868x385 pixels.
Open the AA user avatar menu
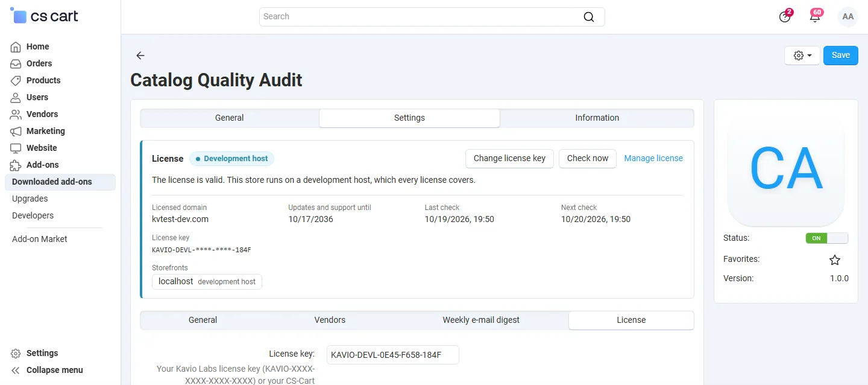click(x=848, y=17)
